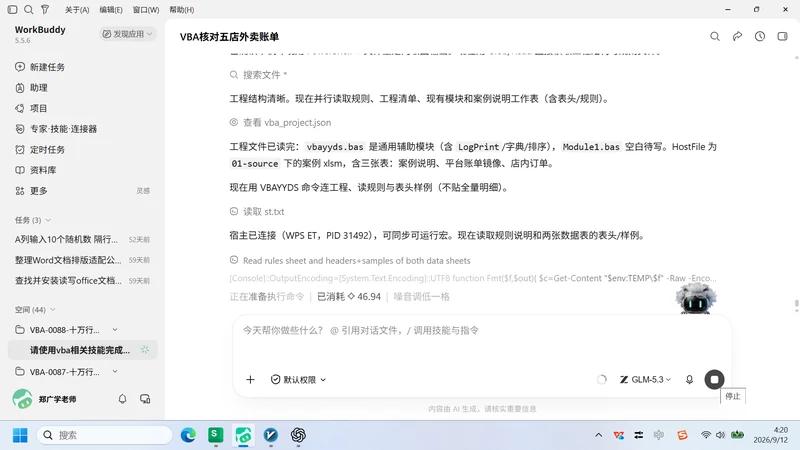Open the 窗口(W) menu

(x=146, y=10)
